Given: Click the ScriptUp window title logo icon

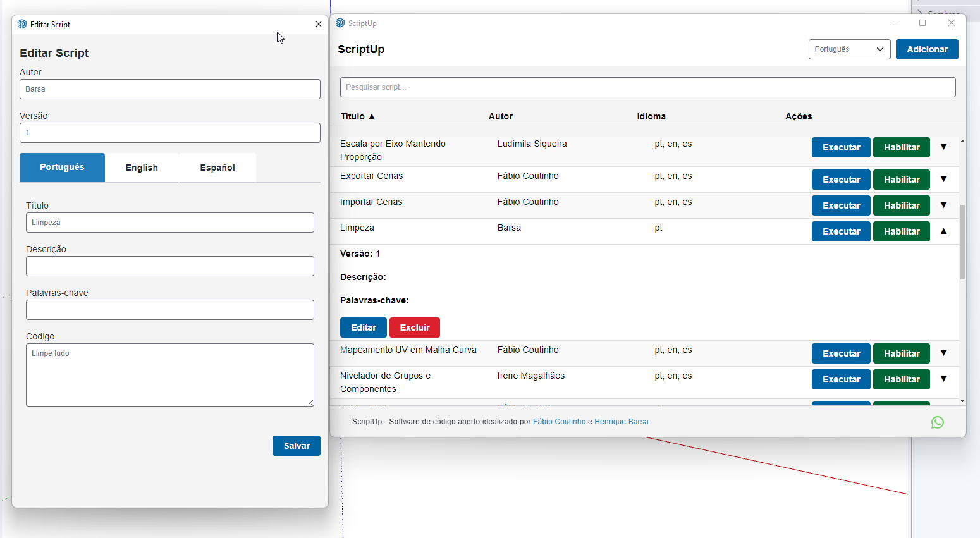Looking at the screenshot, I should [x=340, y=23].
